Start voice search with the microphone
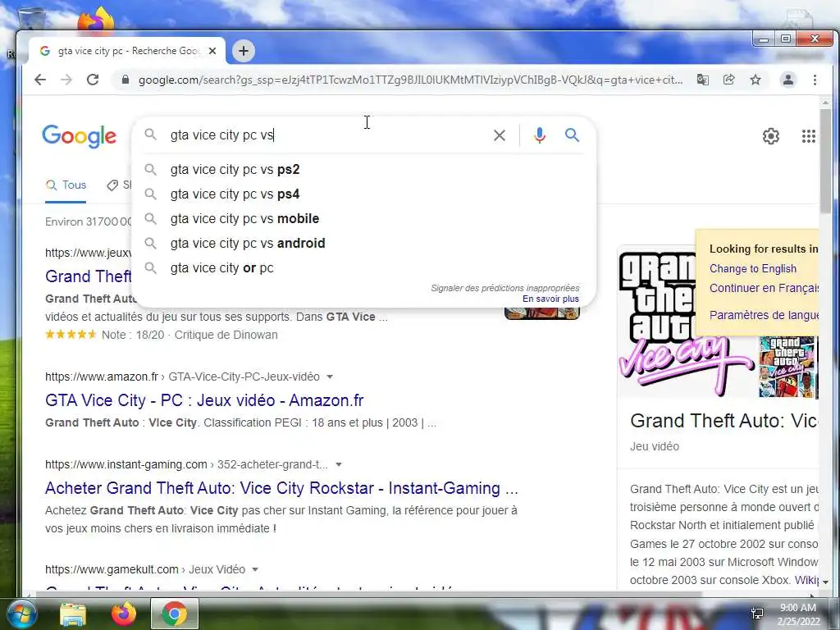The image size is (840, 630). pyautogui.click(x=540, y=135)
